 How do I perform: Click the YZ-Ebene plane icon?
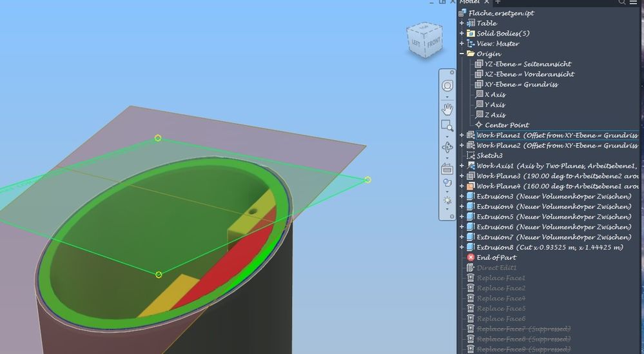[x=479, y=64]
